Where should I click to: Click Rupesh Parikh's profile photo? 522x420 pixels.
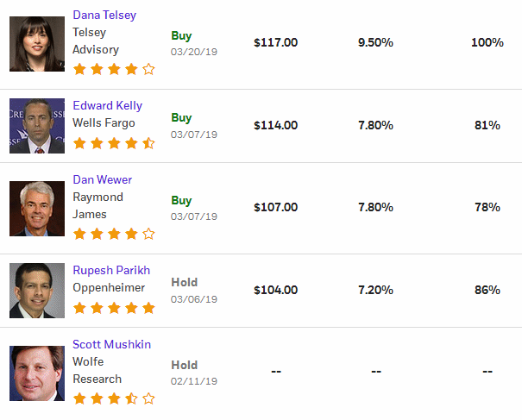tap(37, 291)
